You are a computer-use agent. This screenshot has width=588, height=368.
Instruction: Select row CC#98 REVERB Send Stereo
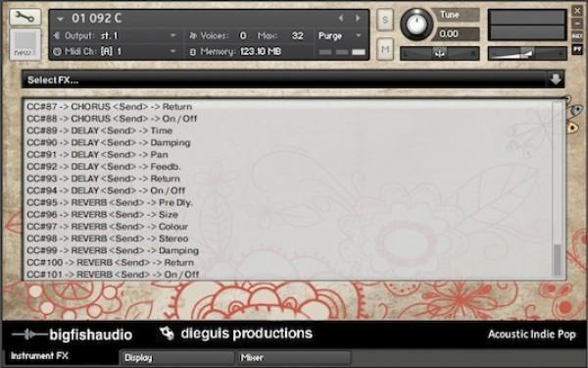point(108,238)
